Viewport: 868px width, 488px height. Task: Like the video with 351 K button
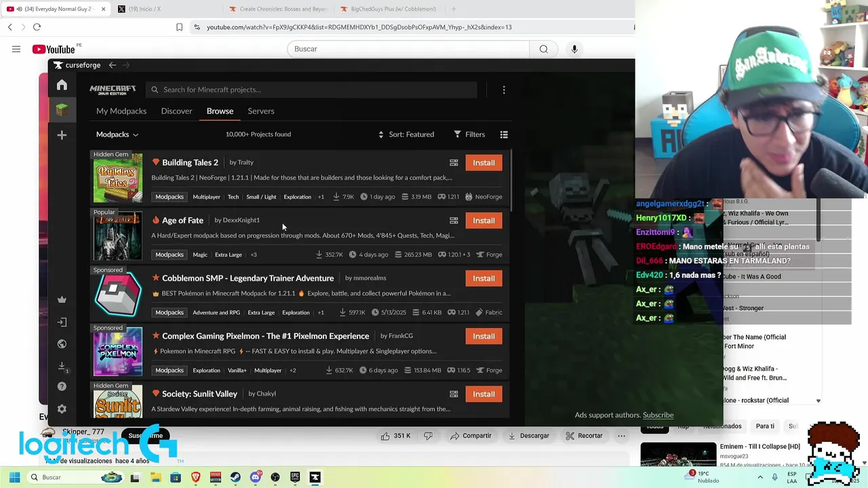click(396, 436)
